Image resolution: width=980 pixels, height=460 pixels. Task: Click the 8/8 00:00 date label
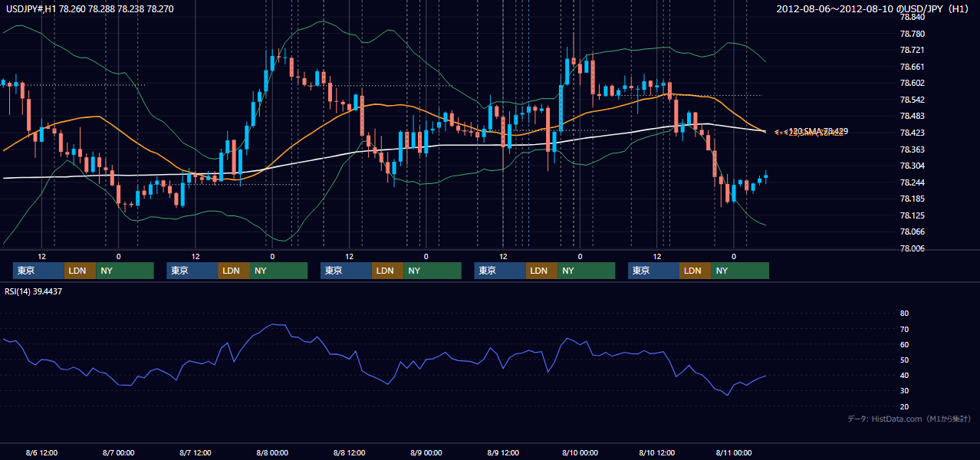click(272, 452)
